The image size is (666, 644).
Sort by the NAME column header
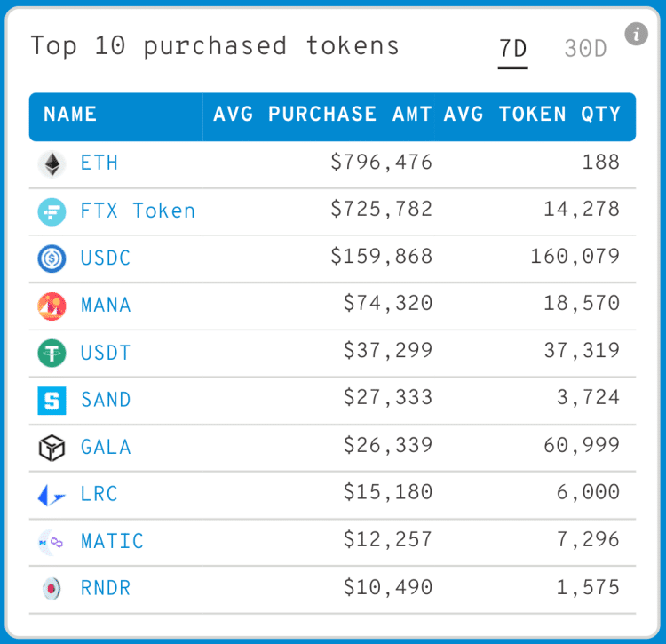point(70,115)
